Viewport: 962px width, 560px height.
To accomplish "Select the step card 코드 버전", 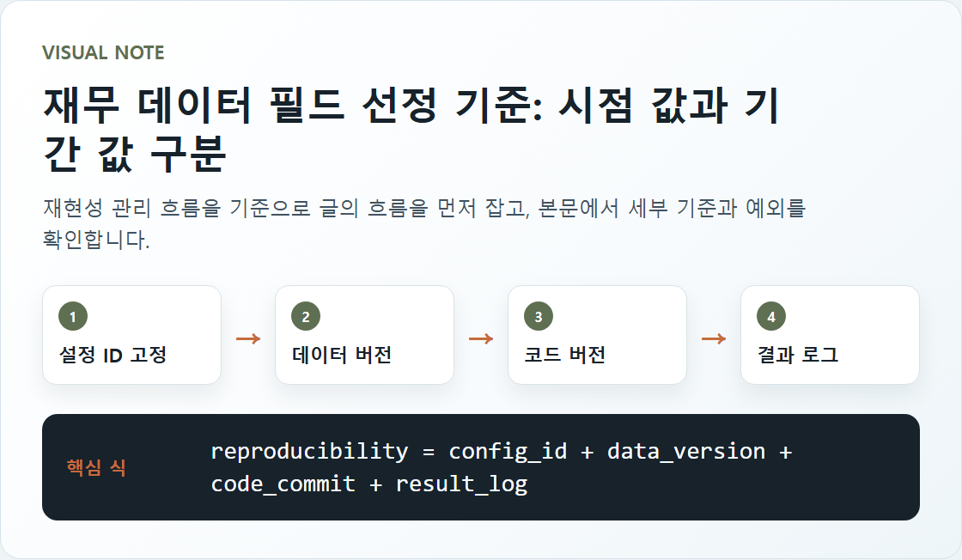I will [597, 335].
